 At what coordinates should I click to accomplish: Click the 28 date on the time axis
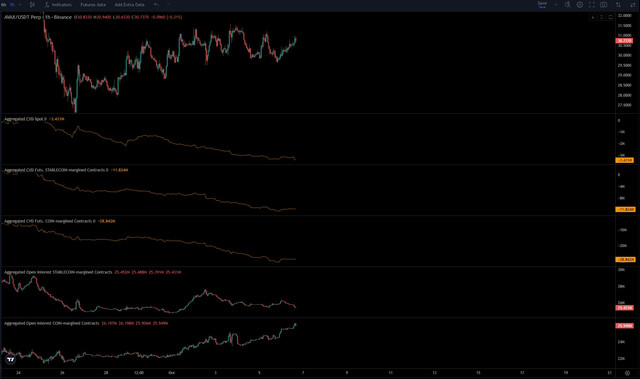click(106, 372)
